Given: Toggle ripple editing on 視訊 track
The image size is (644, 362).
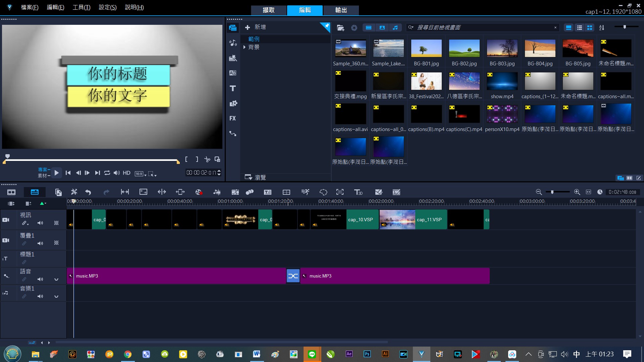Looking at the screenshot, I should (x=24, y=223).
